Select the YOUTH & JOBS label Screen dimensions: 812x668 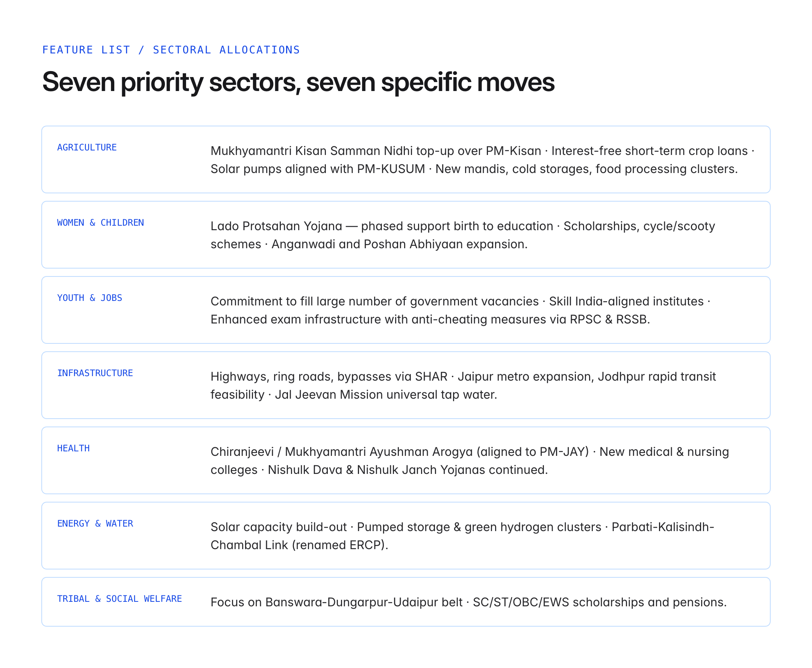pyautogui.click(x=89, y=298)
